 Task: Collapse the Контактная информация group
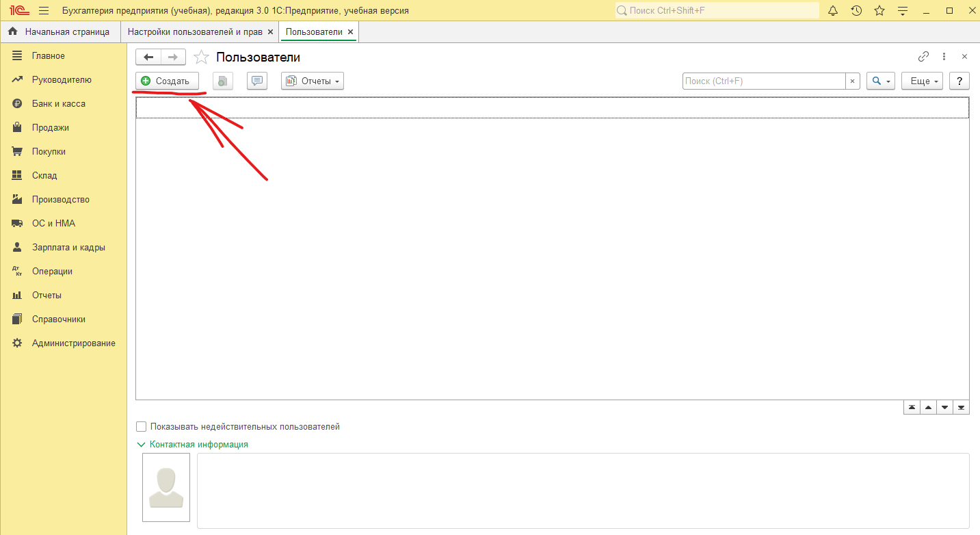click(193, 444)
